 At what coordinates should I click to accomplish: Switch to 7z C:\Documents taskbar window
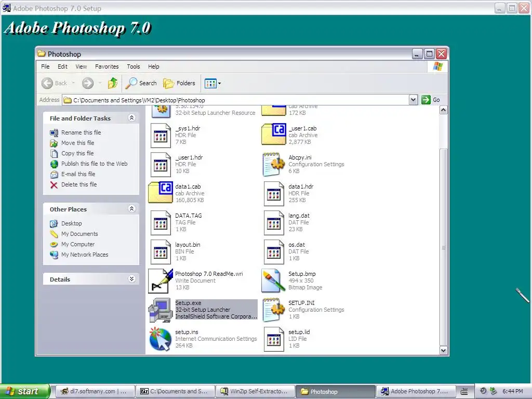click(175, 391)
